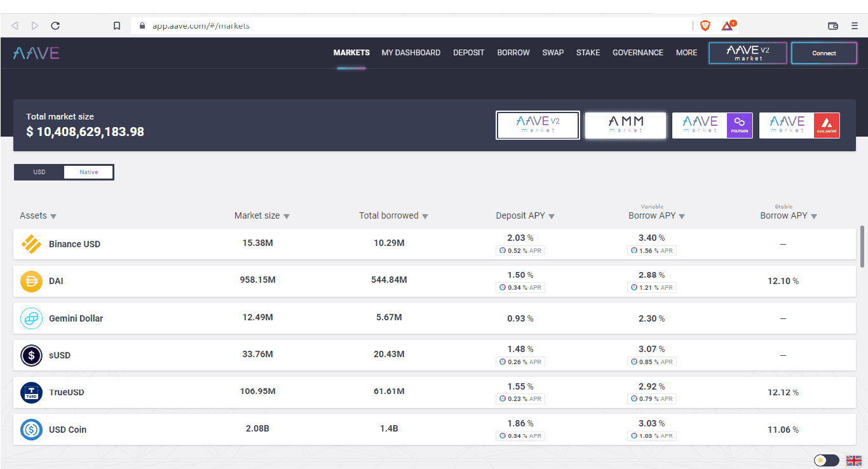
Task: Click the Connect wallet button
Action: pos(824,53)
